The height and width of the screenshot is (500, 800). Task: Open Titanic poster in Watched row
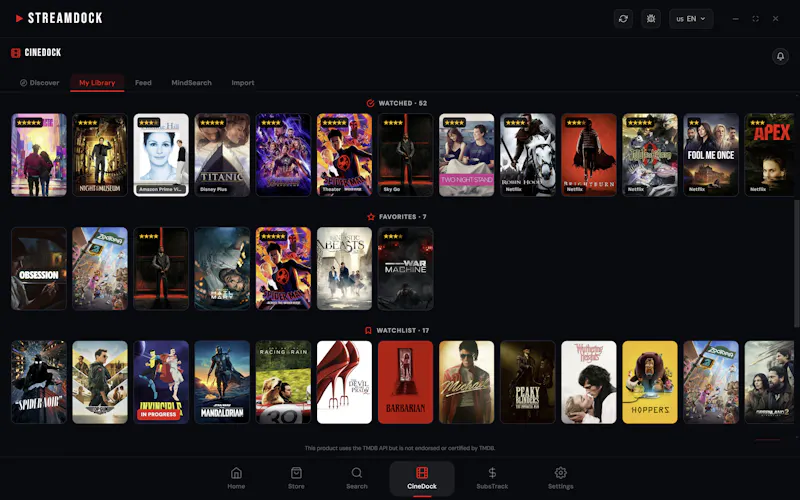click(222, 155)
